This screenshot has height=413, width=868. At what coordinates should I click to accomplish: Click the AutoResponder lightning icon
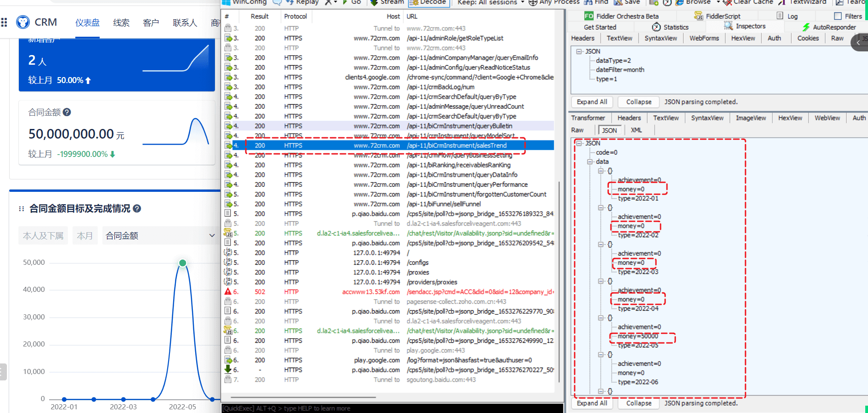click(806, 27)
